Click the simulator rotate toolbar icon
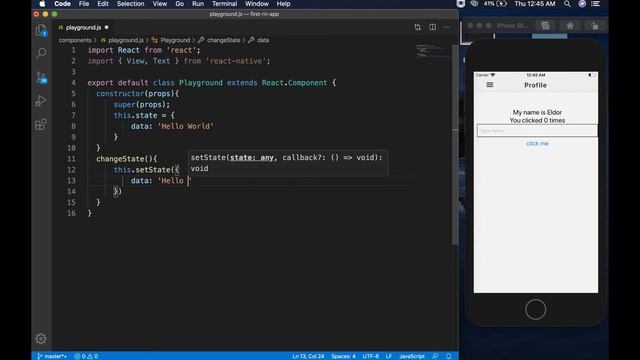This screenshot has height=360, width=640. (595, 26)
